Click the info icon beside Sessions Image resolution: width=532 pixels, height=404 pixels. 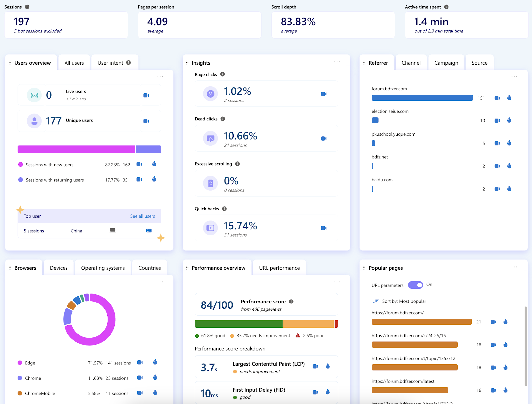click(x=27, y=7)
